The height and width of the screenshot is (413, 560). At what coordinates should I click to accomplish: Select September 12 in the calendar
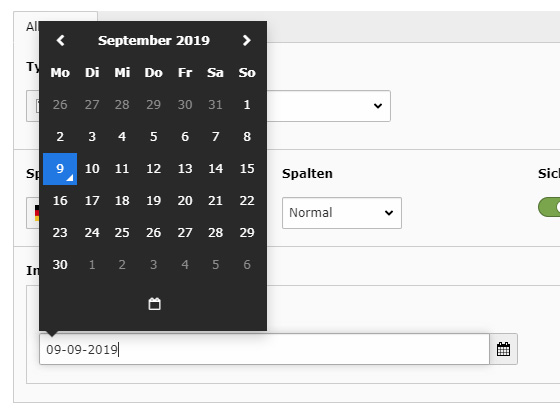pyautogui.click(x=154, y=169)
